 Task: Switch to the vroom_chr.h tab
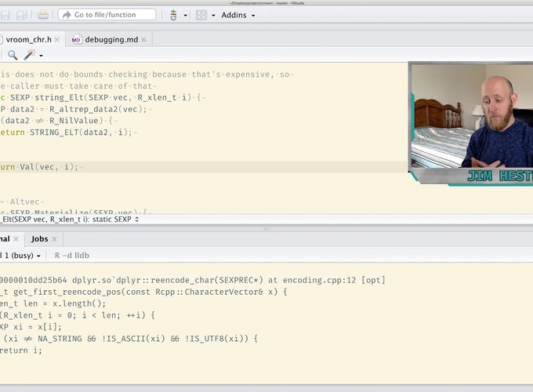click(28, 39)
